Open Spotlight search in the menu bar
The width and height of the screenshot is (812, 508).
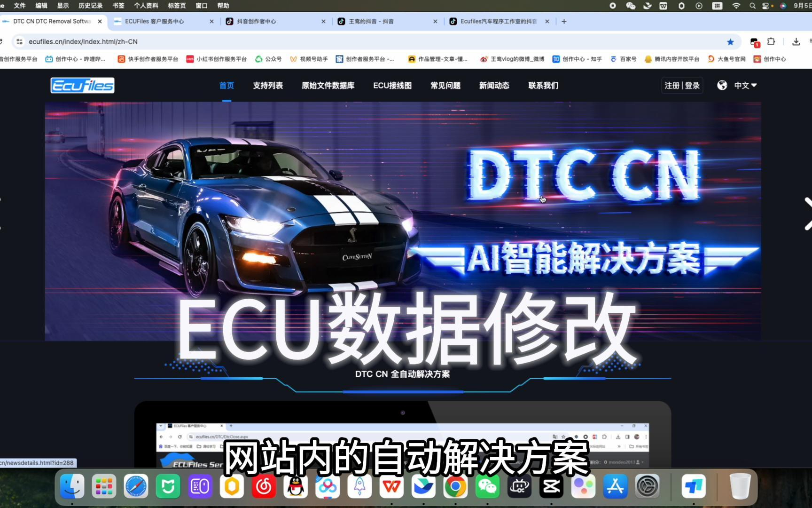(x=752, y=6)
